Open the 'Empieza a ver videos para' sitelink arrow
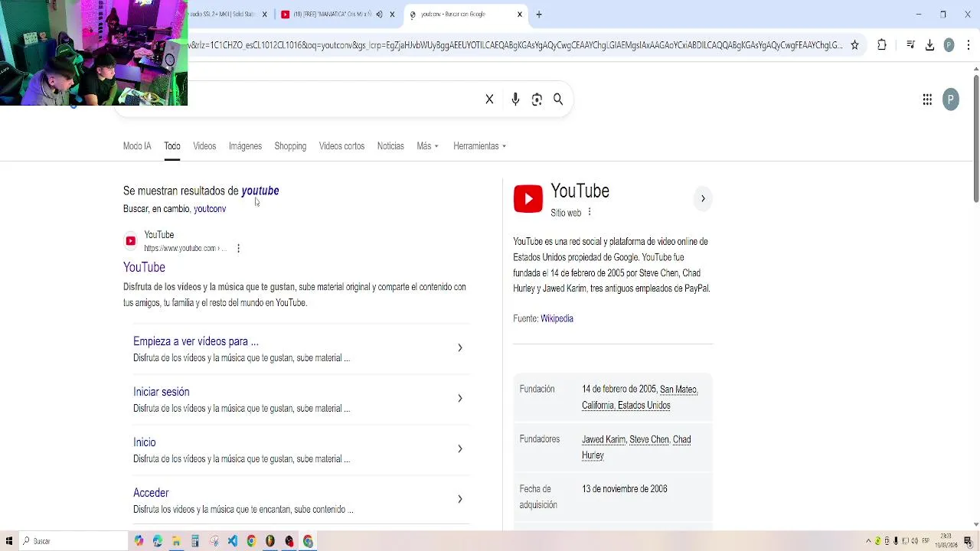This screenshot has width=980, height=551. [x=459, y=347]
